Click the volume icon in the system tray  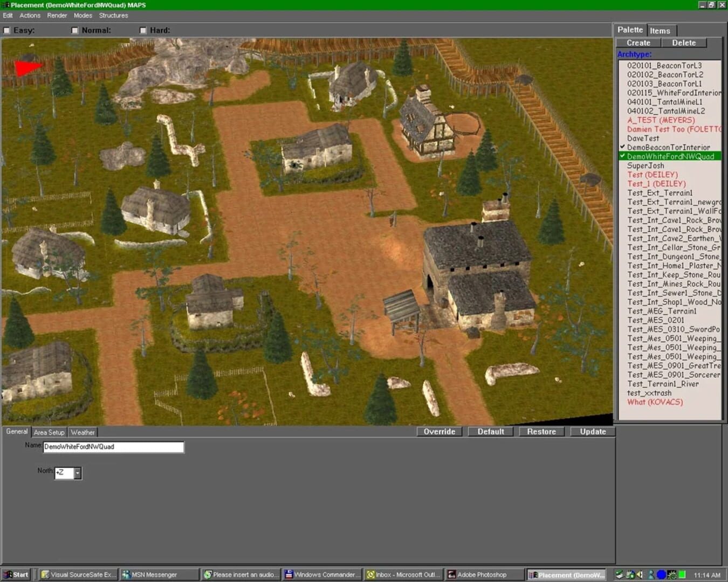pyautogui.click(x=638, y=574)
